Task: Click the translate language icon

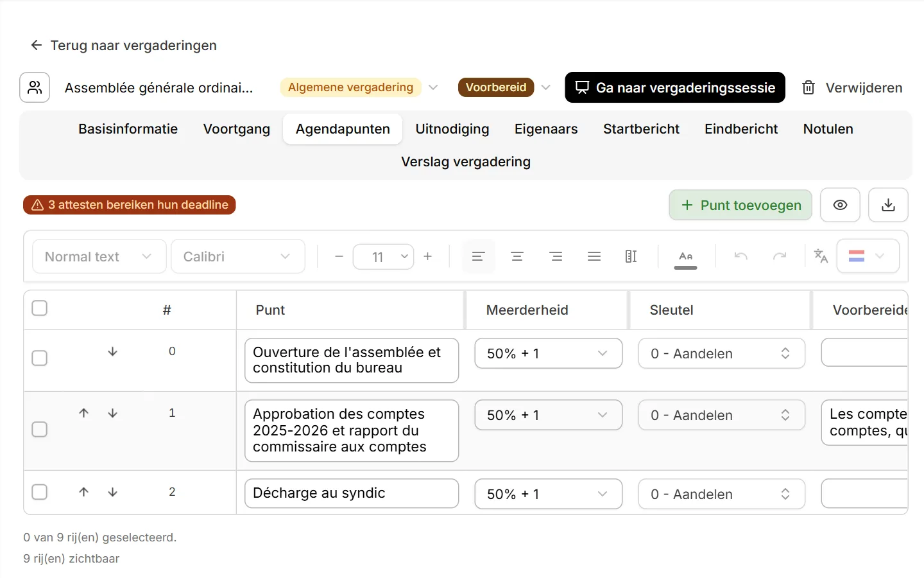Action: (821, 256)
